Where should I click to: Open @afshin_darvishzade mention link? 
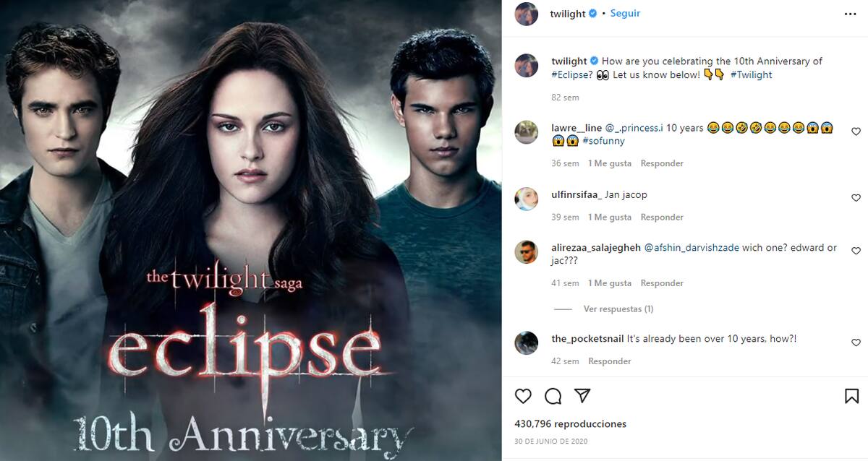(692, 247)
